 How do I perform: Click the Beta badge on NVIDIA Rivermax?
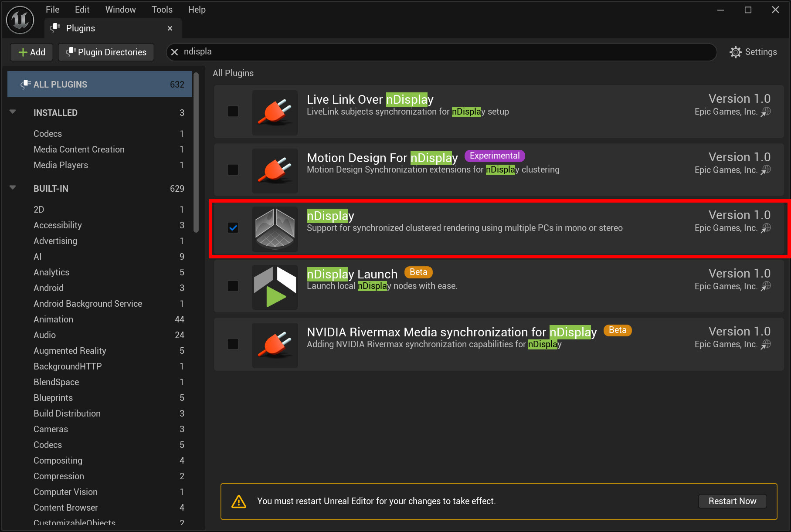click(x=618, y=330)
